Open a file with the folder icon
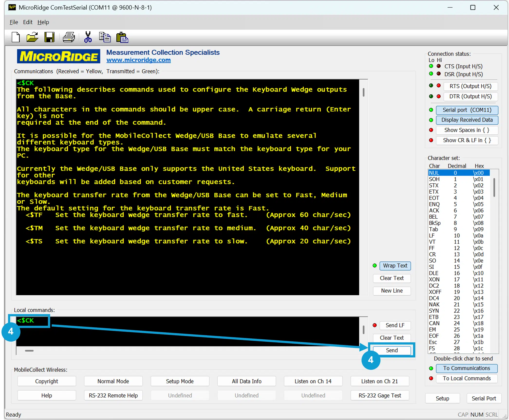 (32, 37)
